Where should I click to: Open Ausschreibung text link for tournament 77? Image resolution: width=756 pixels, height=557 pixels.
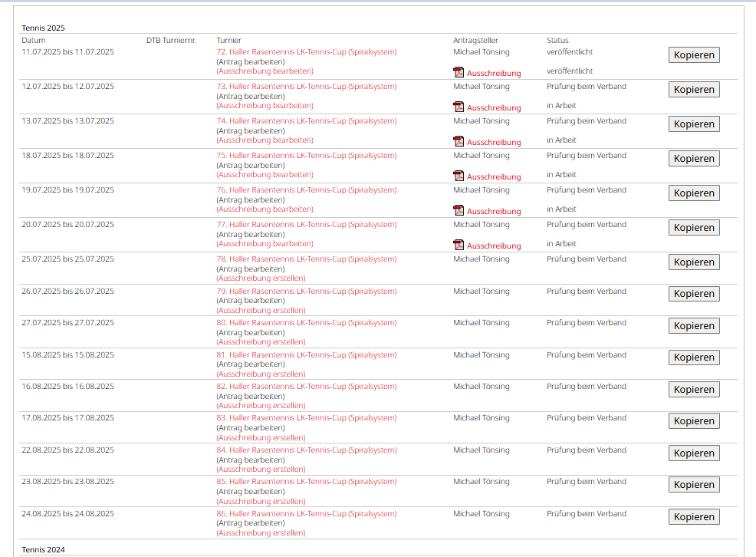(494, 246)
